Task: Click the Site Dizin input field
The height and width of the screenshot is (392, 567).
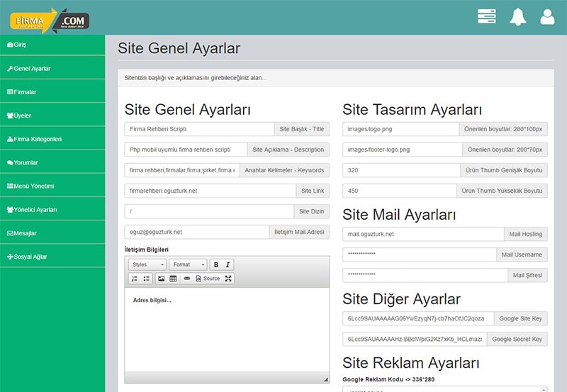Action: tap(209, 211)
